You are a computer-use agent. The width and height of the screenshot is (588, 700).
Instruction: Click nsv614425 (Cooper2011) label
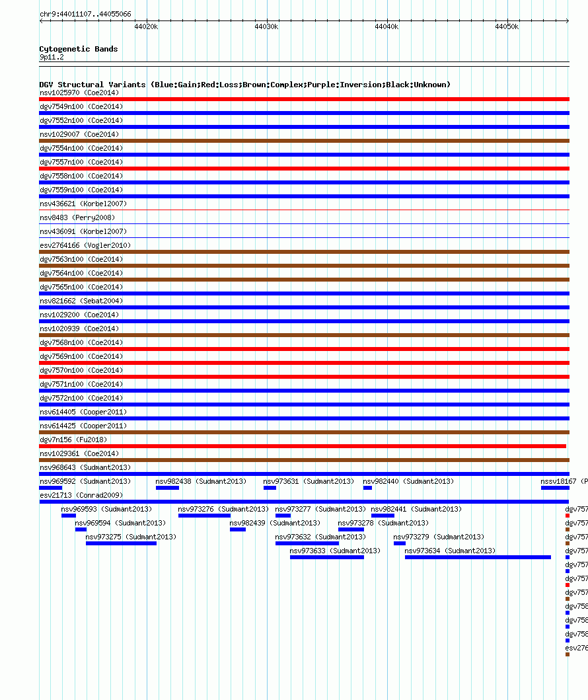click(x=83, y=426)
